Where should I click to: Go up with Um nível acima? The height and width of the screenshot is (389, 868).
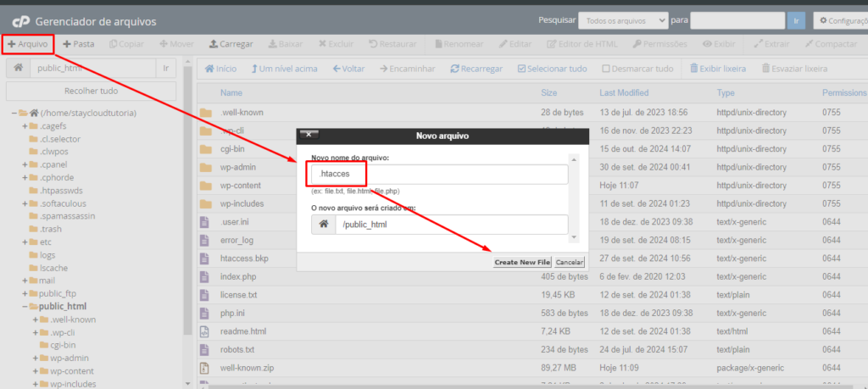pos(285,69)
